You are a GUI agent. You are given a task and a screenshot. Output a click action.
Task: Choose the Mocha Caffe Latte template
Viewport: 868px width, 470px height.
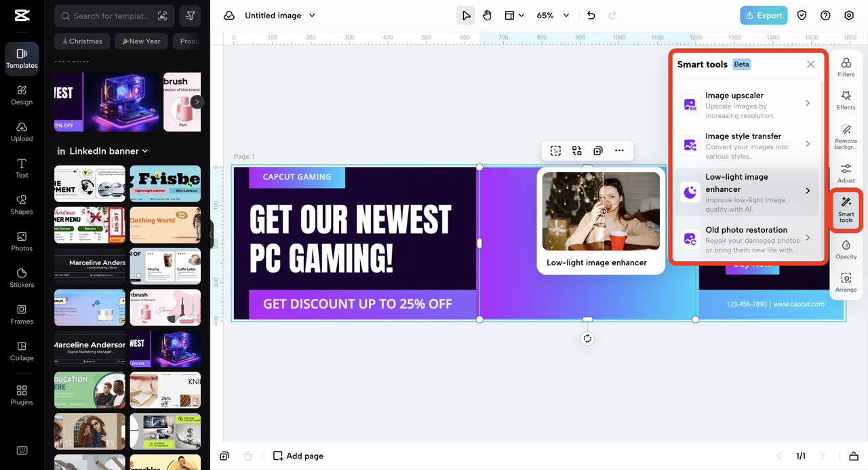click(165, 266)
